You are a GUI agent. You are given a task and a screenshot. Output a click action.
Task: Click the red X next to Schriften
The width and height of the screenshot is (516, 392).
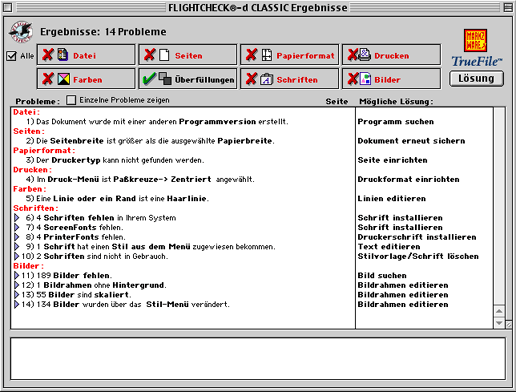tap(251, 79)
